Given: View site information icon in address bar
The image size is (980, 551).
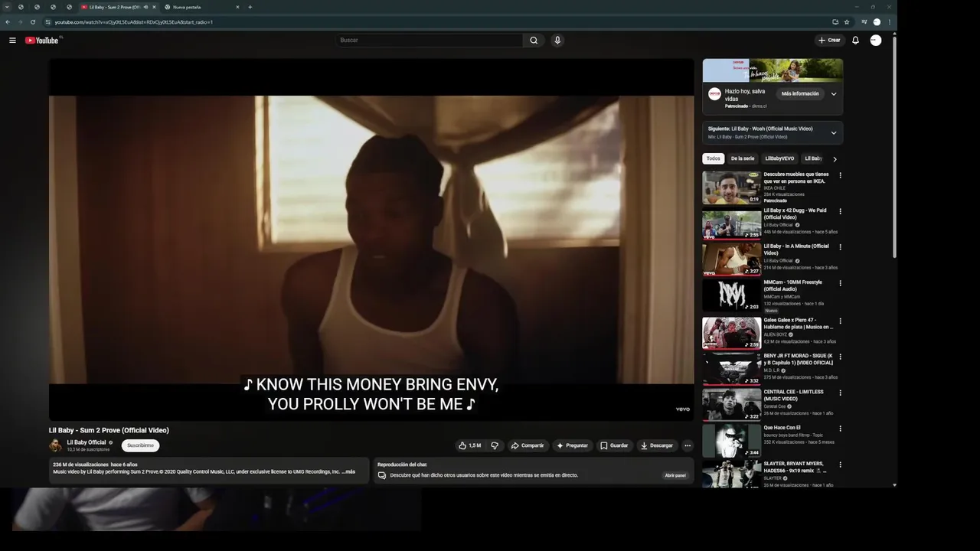Looking at the screenshot, I should (47, 22).
